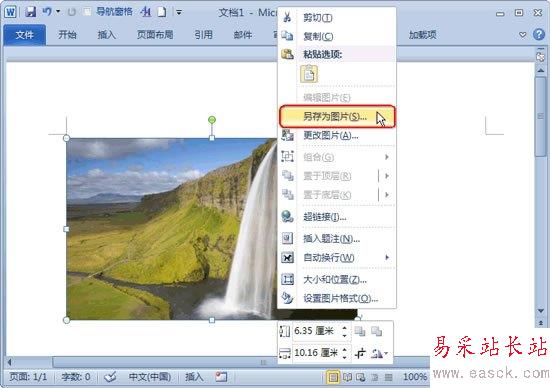The width and height of the screenshot is (550, 388).
Task: Switch to Outline view icon
Action: 375,377
